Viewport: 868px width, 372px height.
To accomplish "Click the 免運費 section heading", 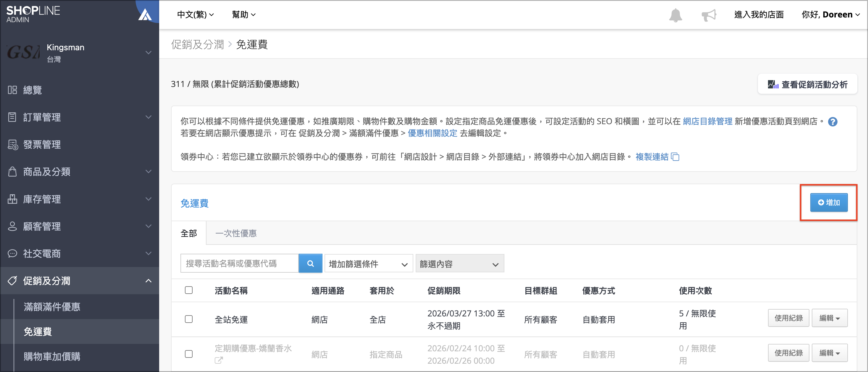I will 194,203.
